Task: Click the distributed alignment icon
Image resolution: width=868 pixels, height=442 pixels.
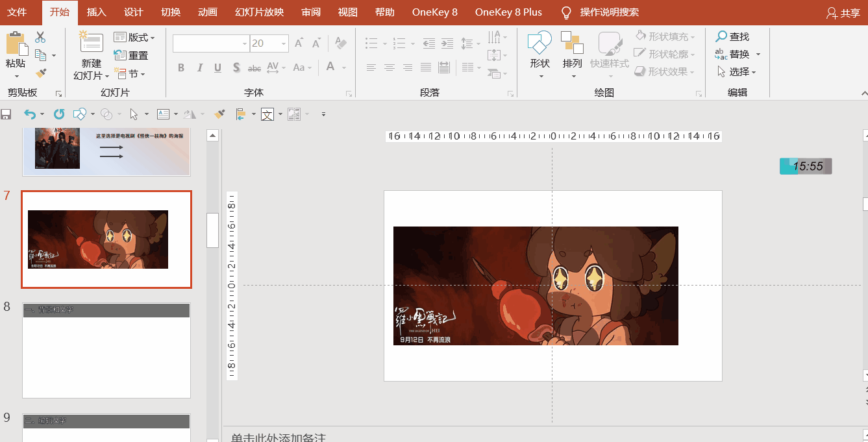Action: 444,68
